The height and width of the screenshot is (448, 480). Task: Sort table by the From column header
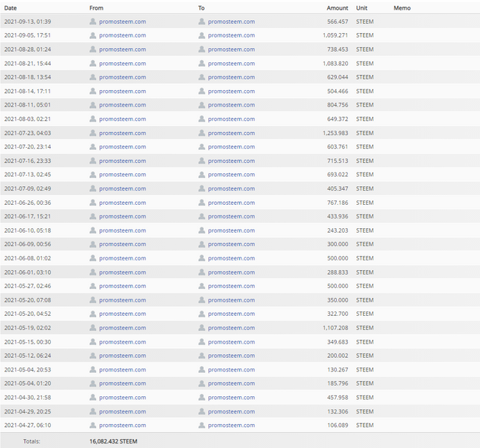[x=96, y=8]
